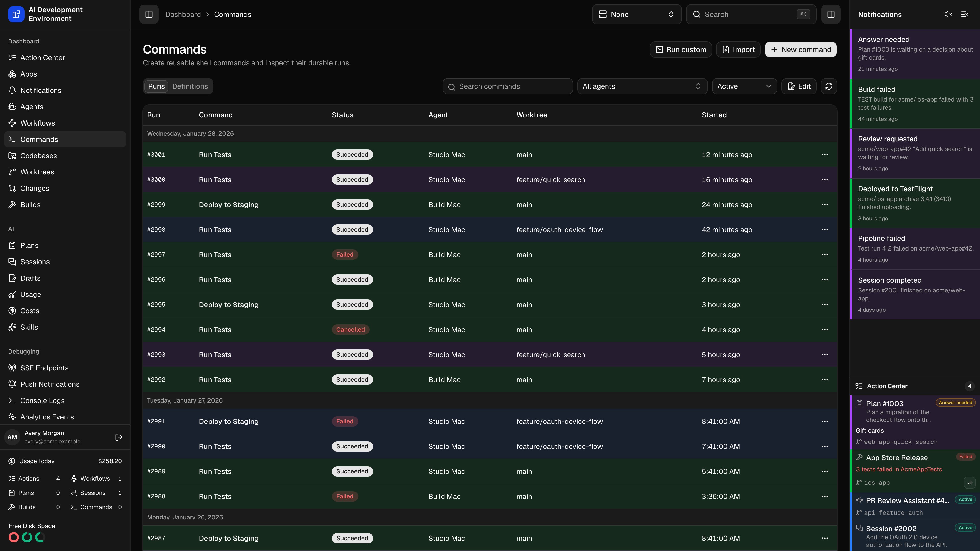Click the global Search box
Screen dimensions: 980x551
[751, 15]
